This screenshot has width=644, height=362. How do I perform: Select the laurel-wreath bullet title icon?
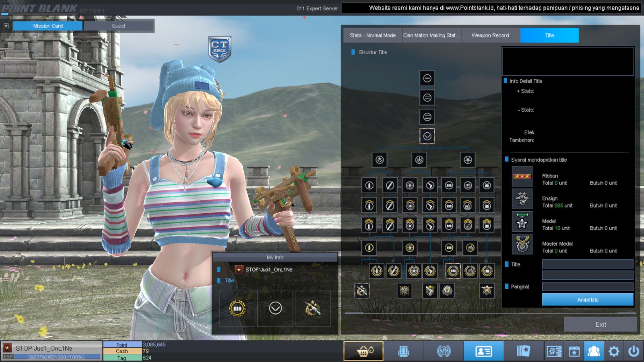(377, 271)
